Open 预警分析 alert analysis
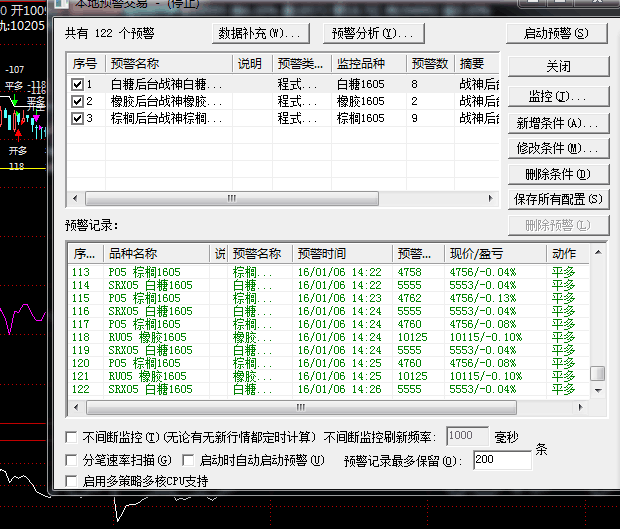Viewport: 620px width, 529px height. coord(371,33)
